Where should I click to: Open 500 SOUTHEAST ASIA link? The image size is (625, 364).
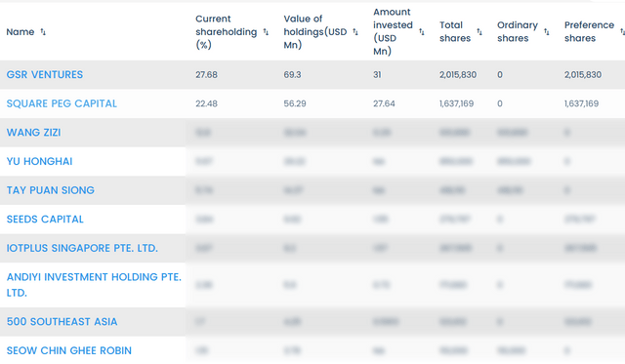pos(62,321)
